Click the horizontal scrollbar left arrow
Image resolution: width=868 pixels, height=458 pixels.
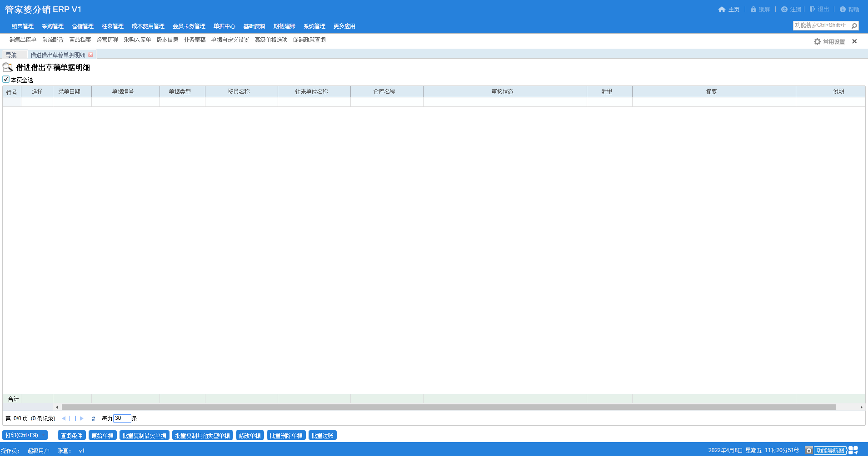coord(57,407)
